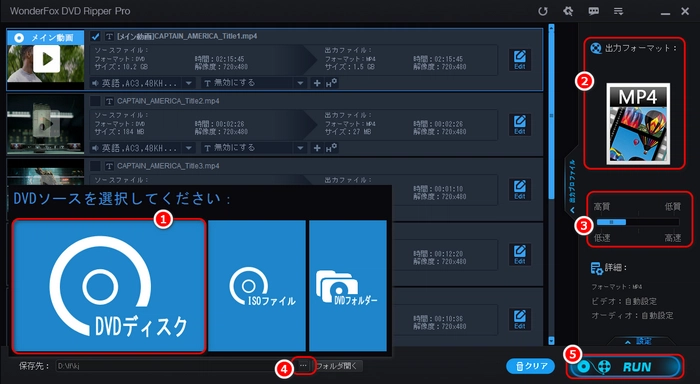Select the CAPTAIN_AMERICA_Title3.mp4 file name

(168, 166)
